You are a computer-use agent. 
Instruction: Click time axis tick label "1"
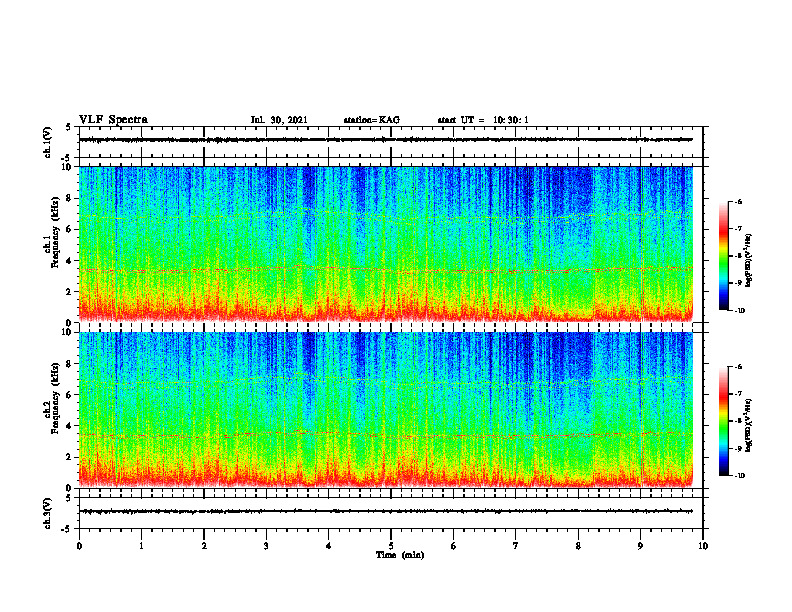(141, 546)
